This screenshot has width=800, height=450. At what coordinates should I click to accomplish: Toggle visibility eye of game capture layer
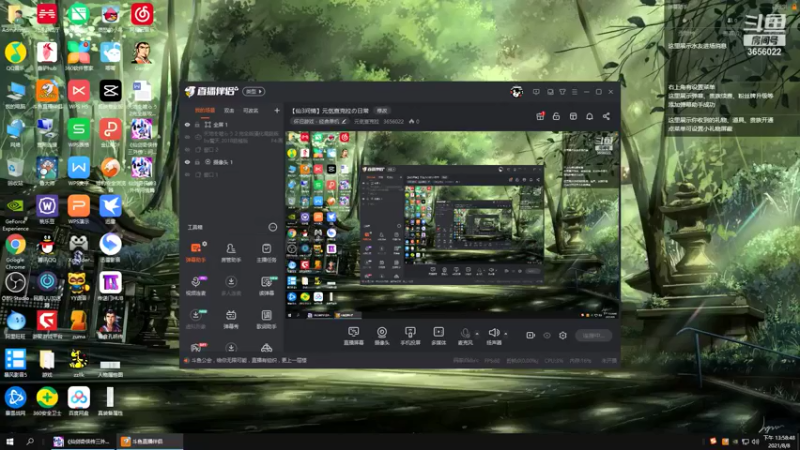coord(187,137)
